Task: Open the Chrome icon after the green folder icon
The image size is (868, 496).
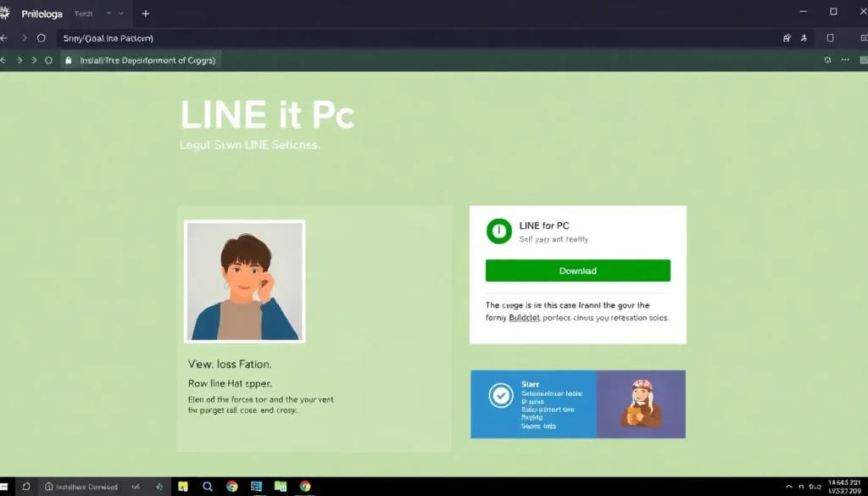Action: (305, 487)
